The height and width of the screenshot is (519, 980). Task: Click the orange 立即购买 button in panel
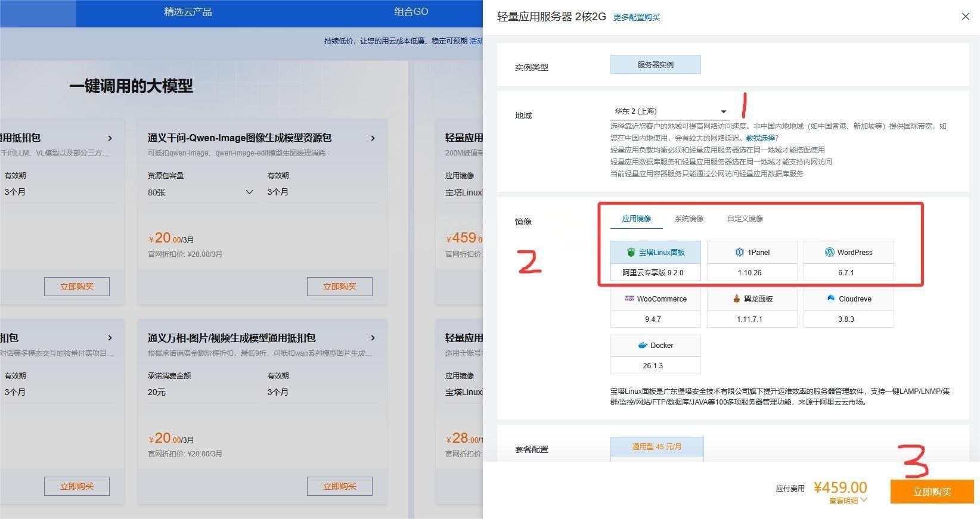tap(932, 492)
